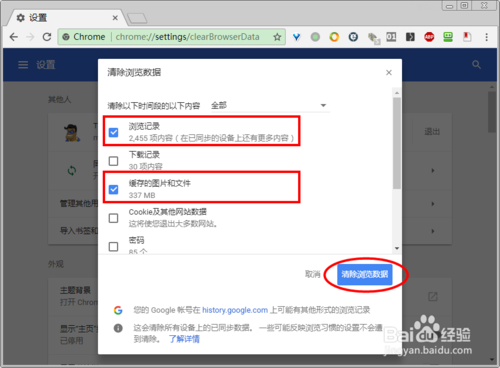Check the 下载记录 checkbox
The width and height of the screenshot is (500, 368).
(x=114, y=161)
